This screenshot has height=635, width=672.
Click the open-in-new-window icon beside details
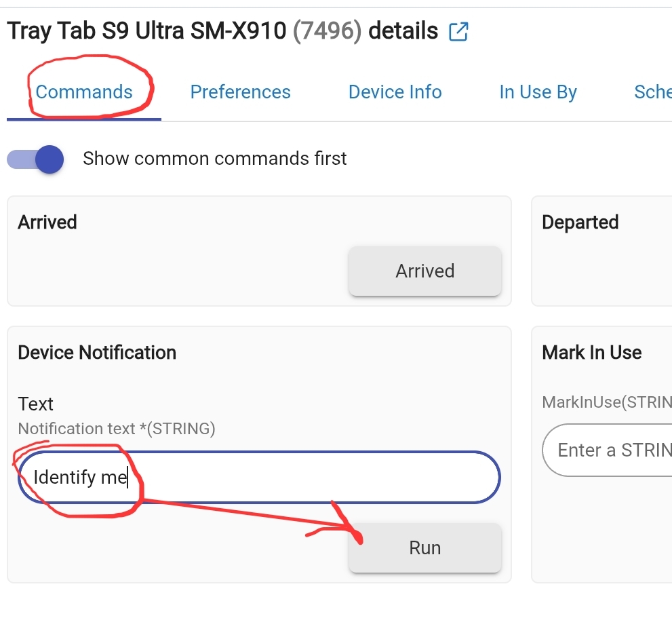pyautogui.click(x=459, y=31)
